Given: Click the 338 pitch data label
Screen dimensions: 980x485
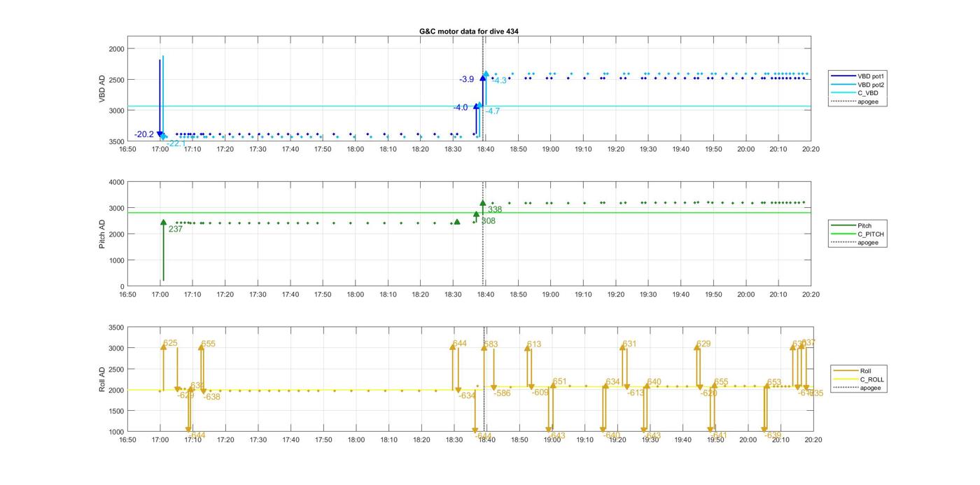Looking at the screenshot, I should [x=495, y=209].
